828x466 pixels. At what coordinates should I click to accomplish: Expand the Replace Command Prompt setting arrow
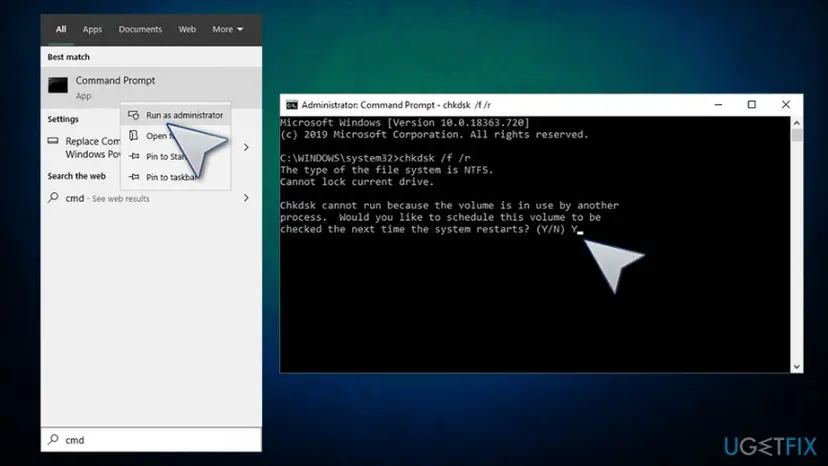246,147
